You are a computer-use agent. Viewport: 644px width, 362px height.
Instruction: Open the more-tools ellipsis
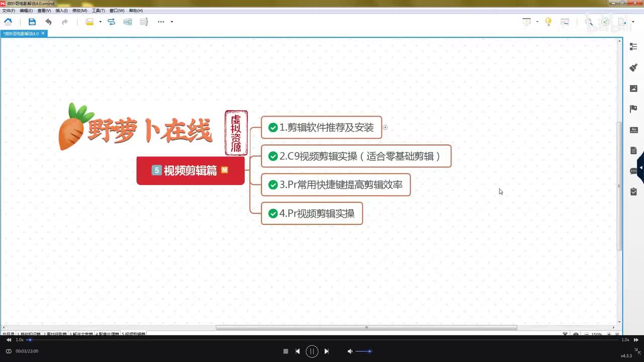tap(161, 22)
